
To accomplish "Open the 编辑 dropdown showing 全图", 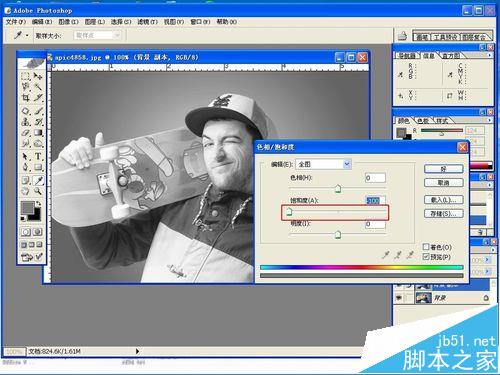I will pyautogui.click(x=323, y=164).
